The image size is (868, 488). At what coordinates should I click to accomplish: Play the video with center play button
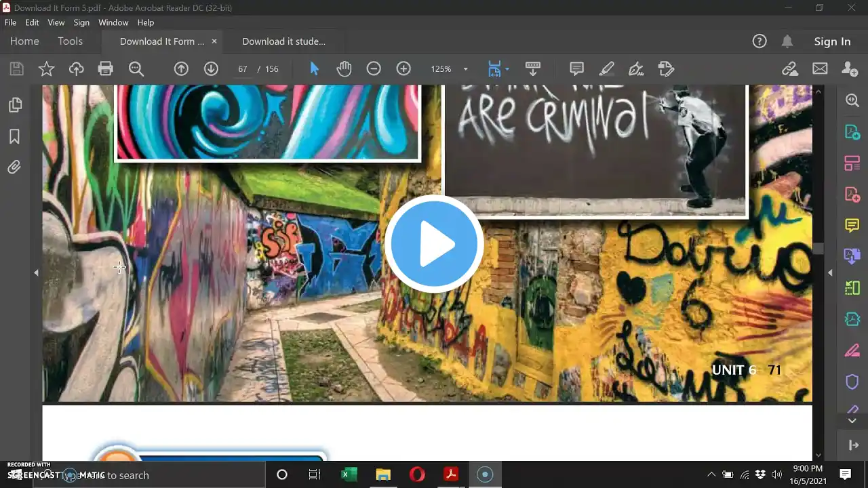[x=434, y=244]
